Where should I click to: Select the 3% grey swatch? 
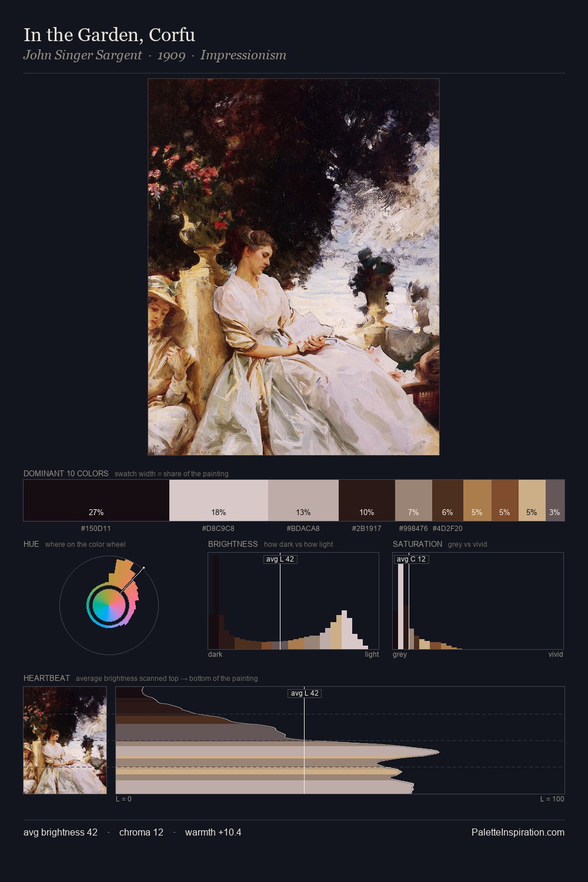click(555, 500)
